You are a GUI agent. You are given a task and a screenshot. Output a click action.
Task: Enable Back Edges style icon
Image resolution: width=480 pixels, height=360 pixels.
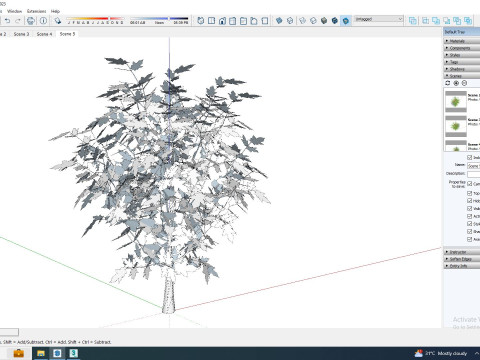[290, 21]
